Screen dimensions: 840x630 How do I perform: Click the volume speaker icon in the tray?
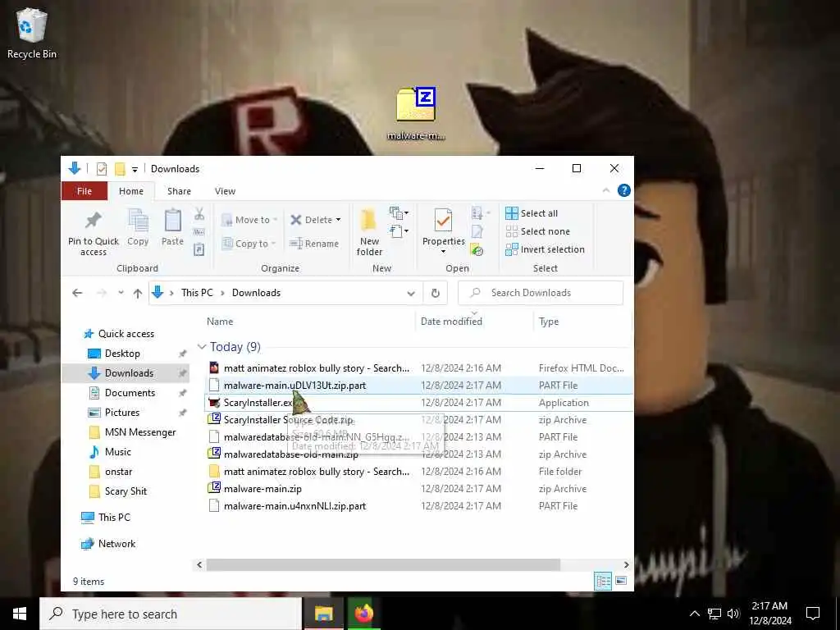click(733, 614)
